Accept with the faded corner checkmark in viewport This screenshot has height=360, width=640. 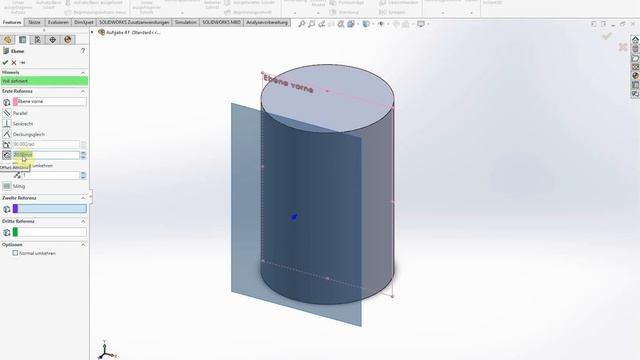pos(607,36)
